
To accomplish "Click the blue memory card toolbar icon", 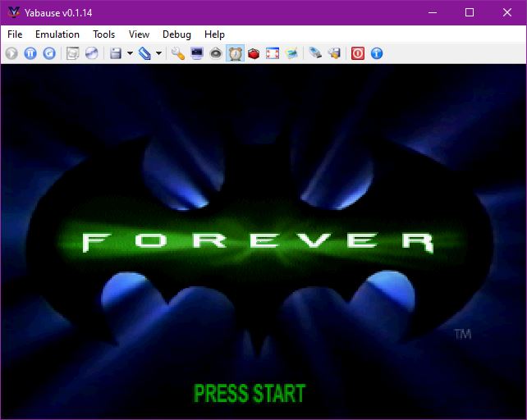I will click(x=315, y=53).
